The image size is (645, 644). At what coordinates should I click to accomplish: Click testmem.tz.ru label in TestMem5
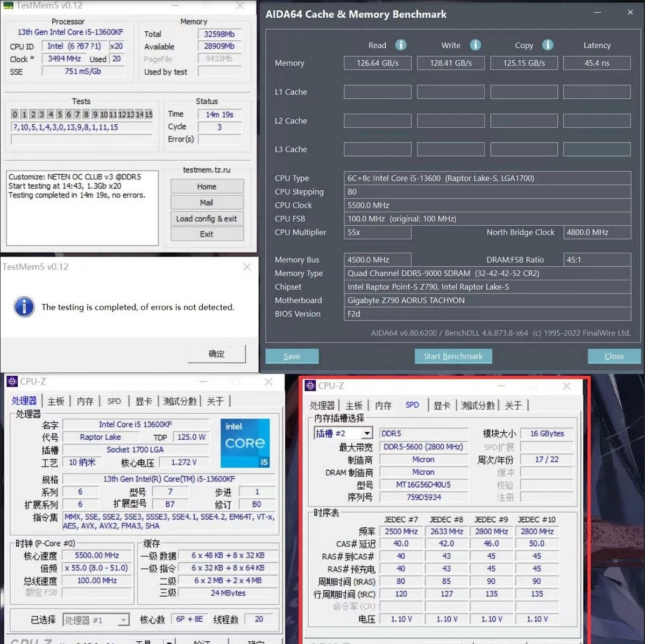(207, 170)
